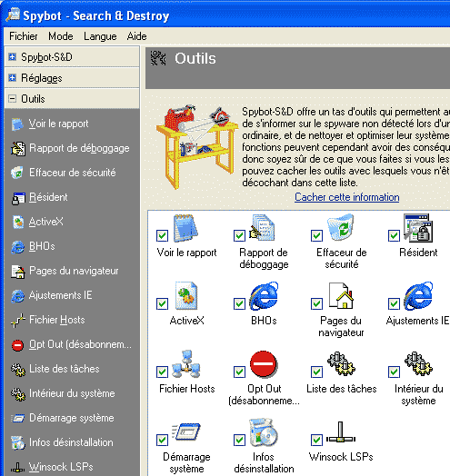Collapse the Outils sidebar section

tap(12, 99)
